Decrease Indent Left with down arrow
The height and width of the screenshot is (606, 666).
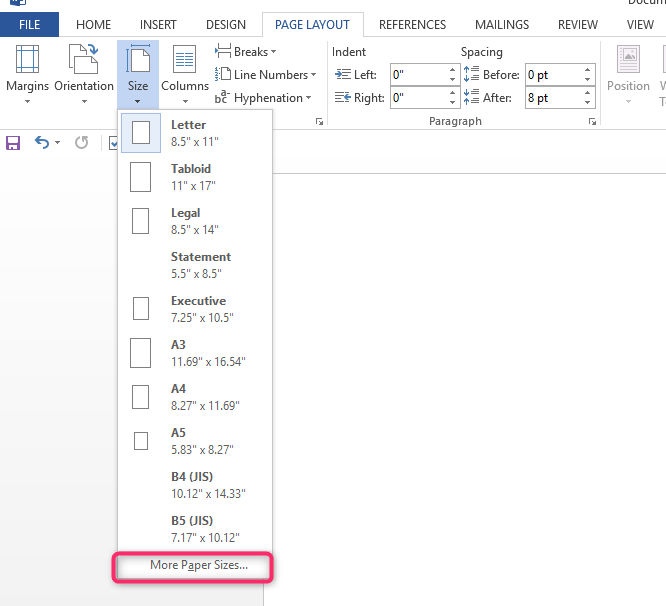tap(452, 79)
